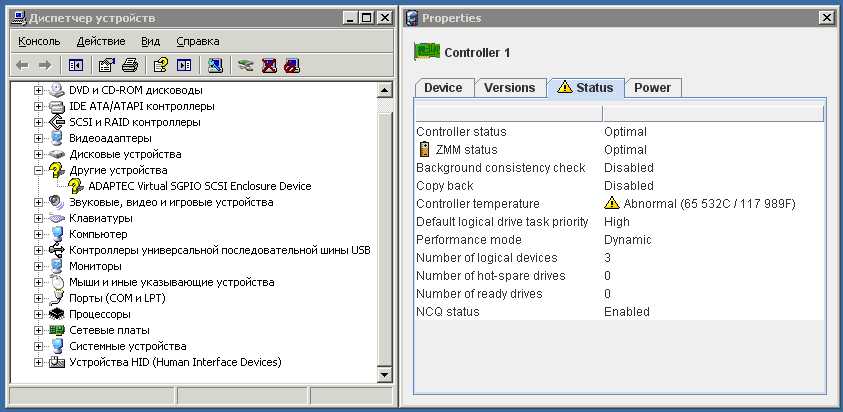Click the warning icon beside Controller temperature
843x412 pixels.
(x=612, y=203)
